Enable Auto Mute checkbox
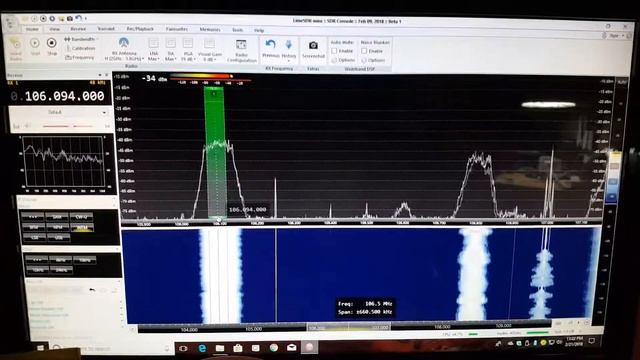The height and width of the screenshot is (360, 640). click(x=334, y=51)
